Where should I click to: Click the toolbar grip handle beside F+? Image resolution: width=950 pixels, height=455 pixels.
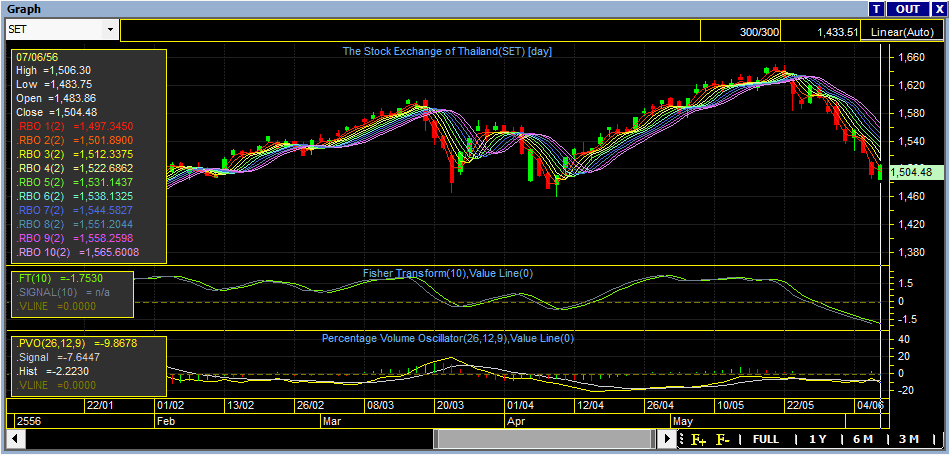pos(682,439)
